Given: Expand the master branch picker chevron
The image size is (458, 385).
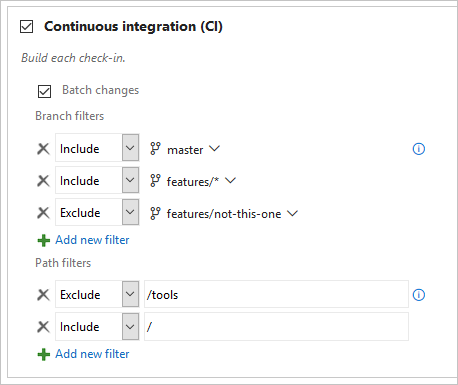Looking at the screenshot, I should (214, 148).
